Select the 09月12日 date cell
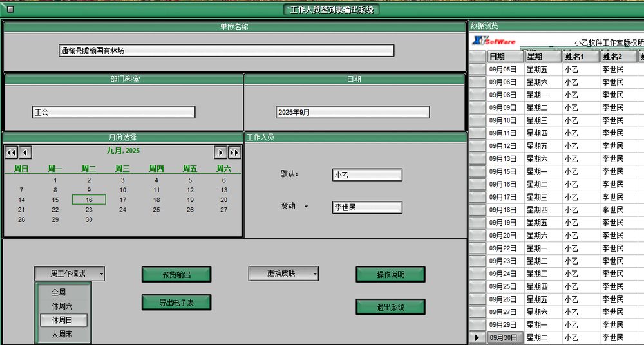Viewport: 644px width, 345px height. point(505,146)
